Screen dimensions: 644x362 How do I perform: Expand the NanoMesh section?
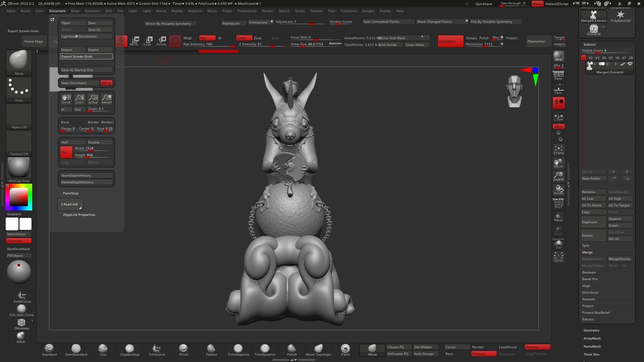click(x=592, y=347)
